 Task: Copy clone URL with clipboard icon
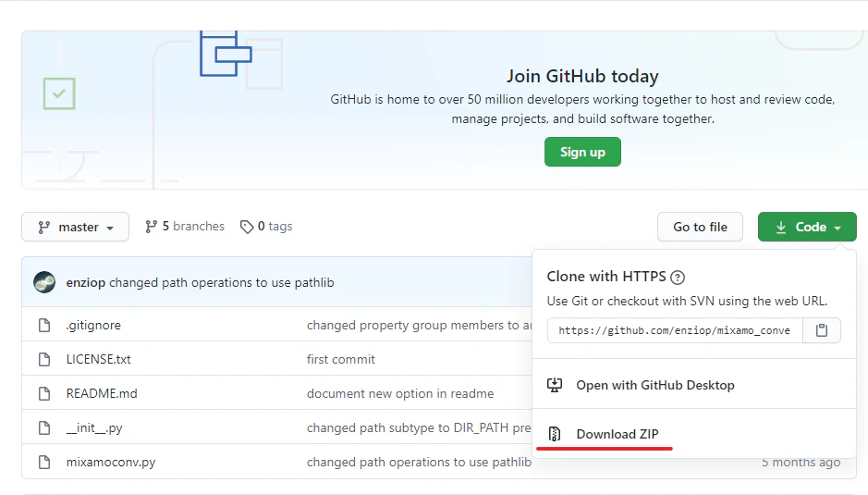point(822,330)
